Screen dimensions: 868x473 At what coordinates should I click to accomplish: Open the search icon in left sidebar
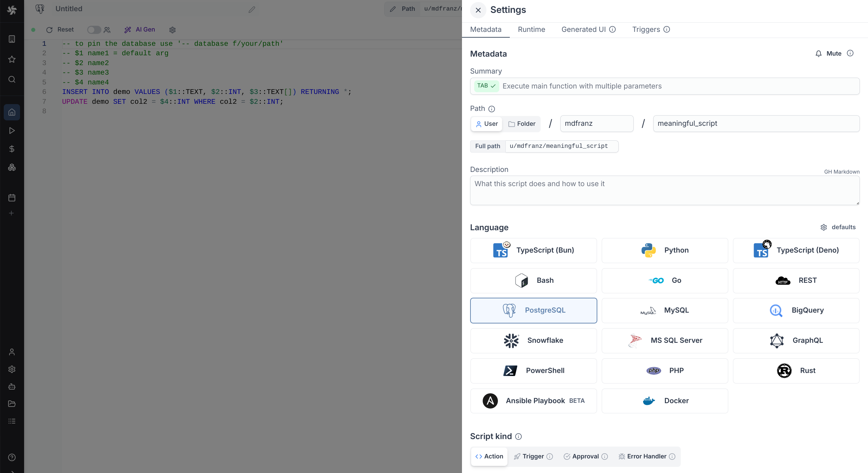[12, 79]
